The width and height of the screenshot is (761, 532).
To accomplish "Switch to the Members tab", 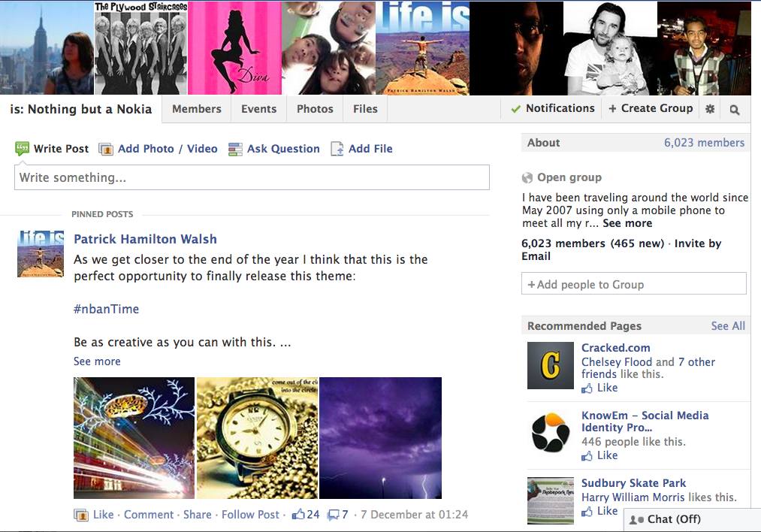I will point(196,109).
